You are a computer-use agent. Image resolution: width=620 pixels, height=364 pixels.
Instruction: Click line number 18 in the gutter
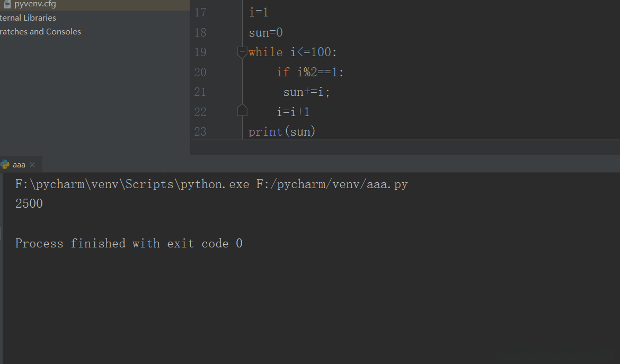point(200,32)
